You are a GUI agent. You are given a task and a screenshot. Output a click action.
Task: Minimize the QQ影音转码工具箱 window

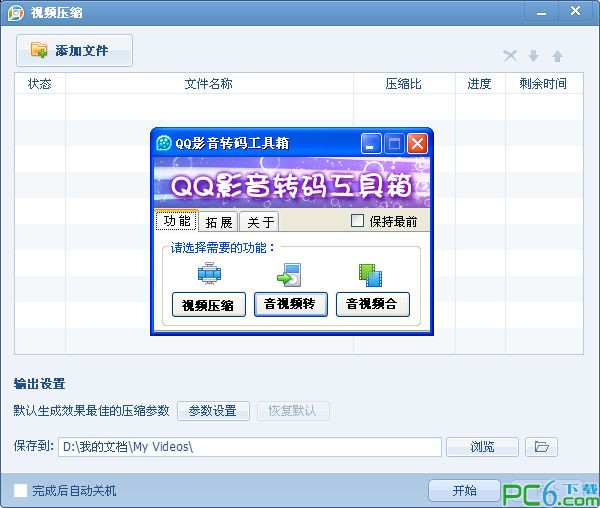tap(371, 144)
